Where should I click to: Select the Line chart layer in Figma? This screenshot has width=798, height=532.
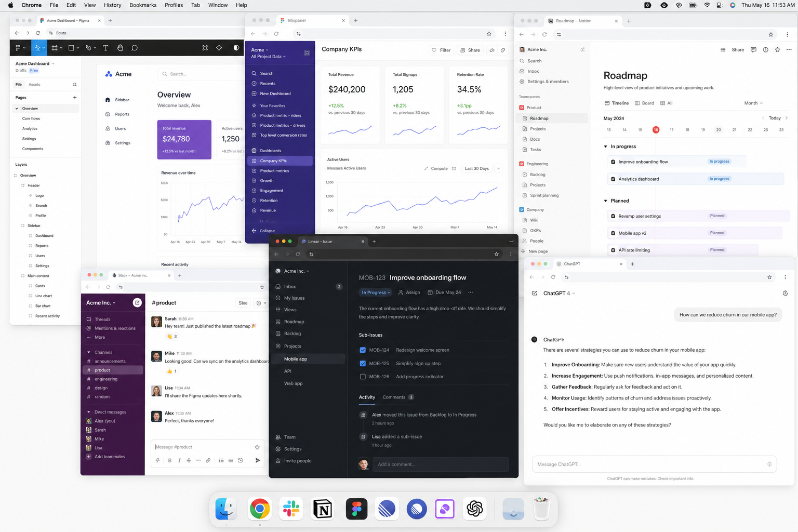pyautogui.click(x=44, y=296)
